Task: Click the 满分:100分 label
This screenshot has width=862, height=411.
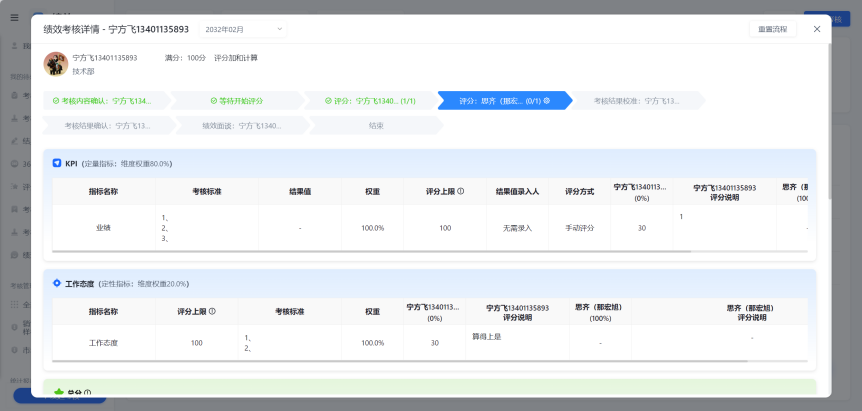Action: (185, 58)
